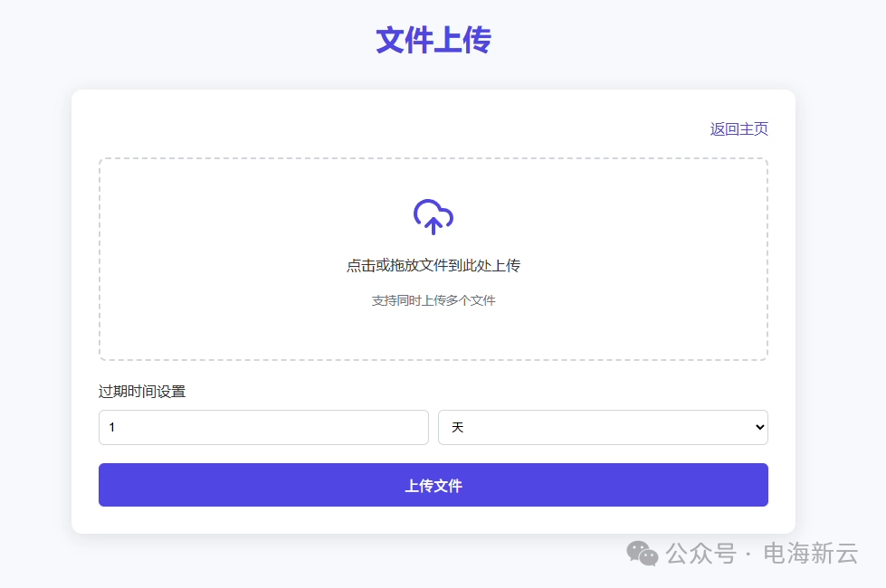Click the 文件上传 page title
This screenshot has width=886, height=588.
(433, 40)
